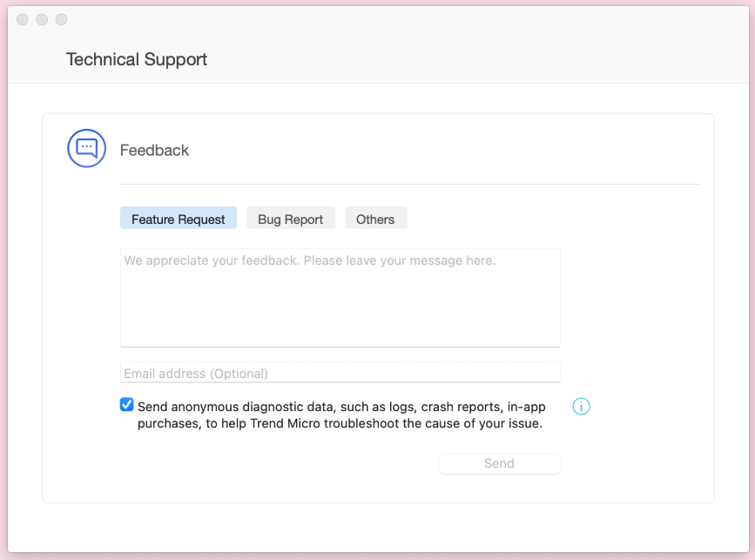The image size is (755, 560).
Task: Select the Feature Request tab
Action: click(x=179, y=218)
